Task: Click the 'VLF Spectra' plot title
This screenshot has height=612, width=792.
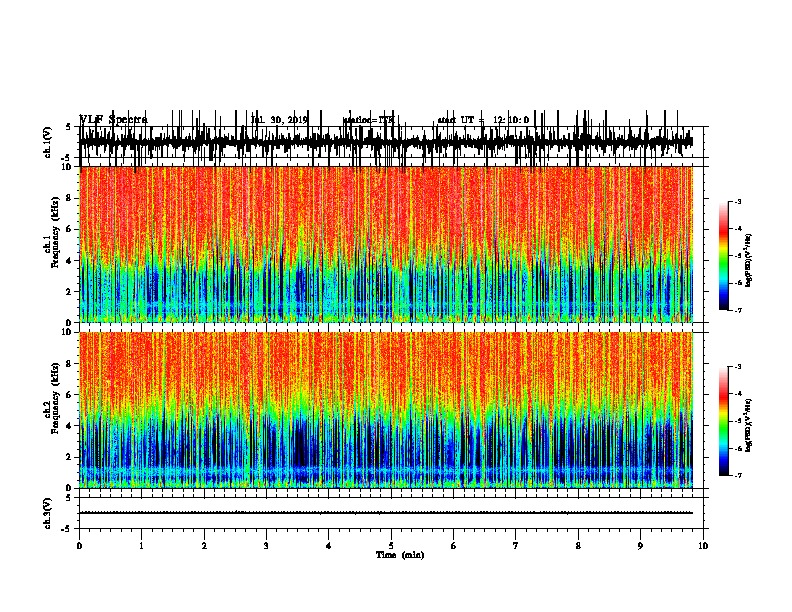Action: 114,120
